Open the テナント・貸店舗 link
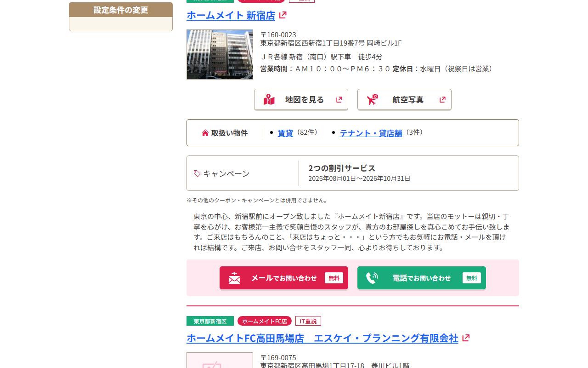 (x=371, y=133)
